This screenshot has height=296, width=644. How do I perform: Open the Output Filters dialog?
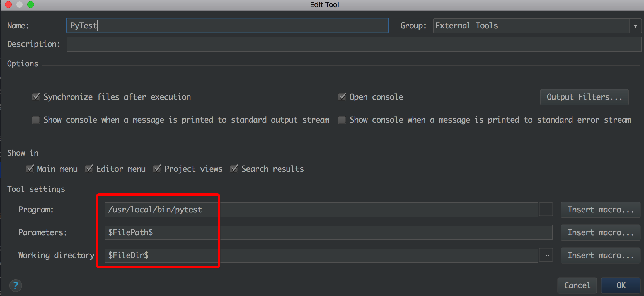pyautogui.click(x=584, y=97)
